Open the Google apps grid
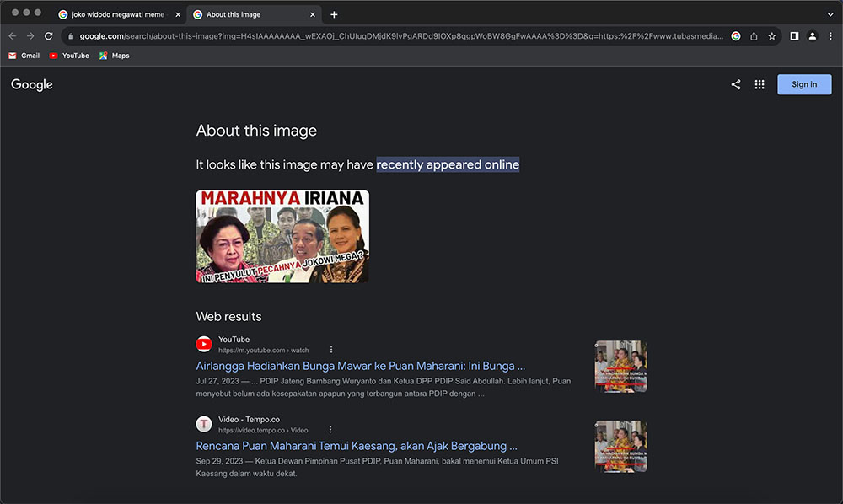Image resolution: width=843 pixels, height=504 pixels. tap(760, 84)
